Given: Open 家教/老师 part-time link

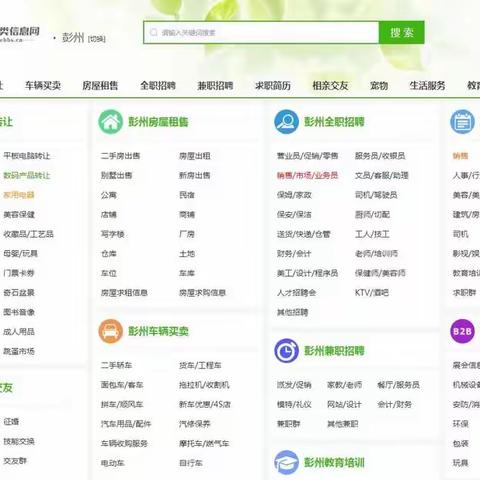Looking at the screenshot, I should [344, 385].
